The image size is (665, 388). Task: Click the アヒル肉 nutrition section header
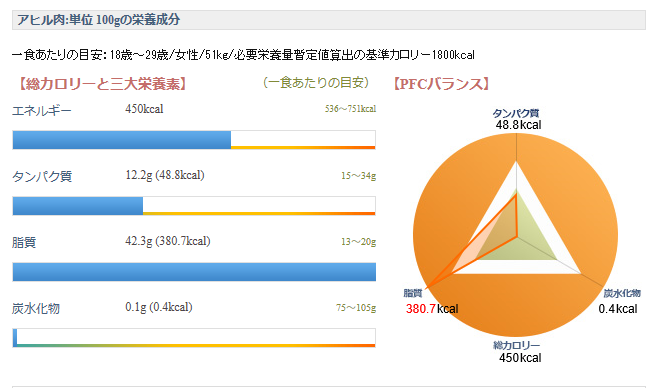[329, 20]
